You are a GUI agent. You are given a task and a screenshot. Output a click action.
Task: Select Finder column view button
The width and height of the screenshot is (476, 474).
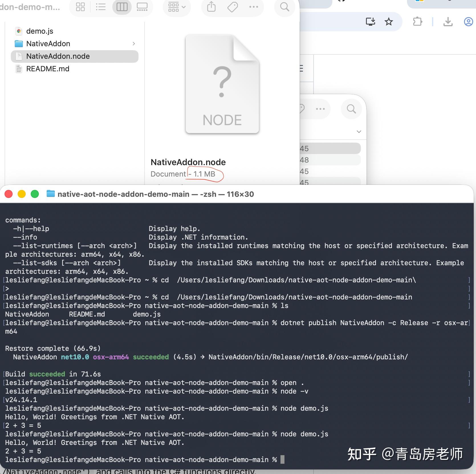click(122, 7)
